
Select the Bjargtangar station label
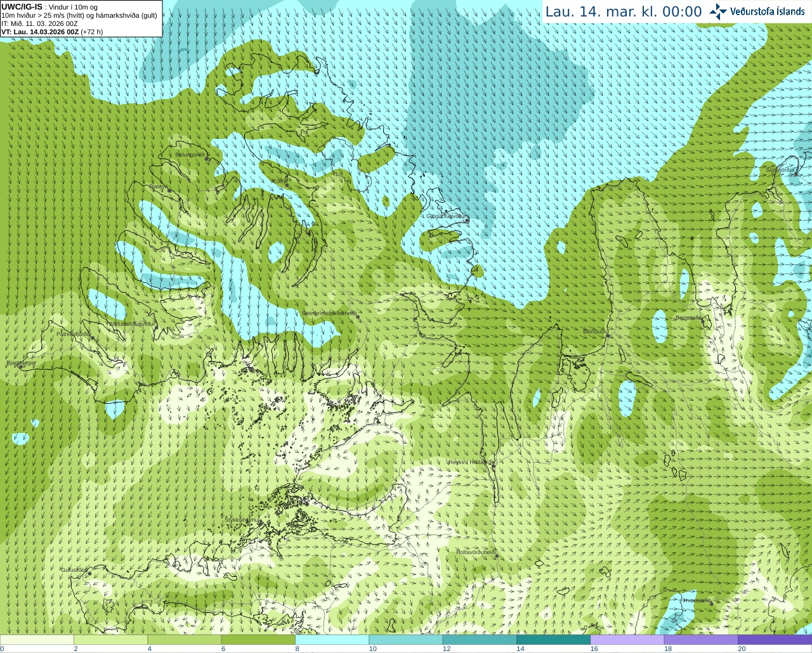click(x=21, y=363)
